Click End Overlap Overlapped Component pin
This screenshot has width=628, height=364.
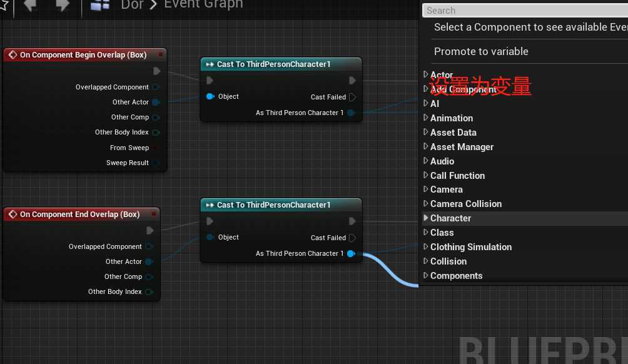[x=149, y=246]
